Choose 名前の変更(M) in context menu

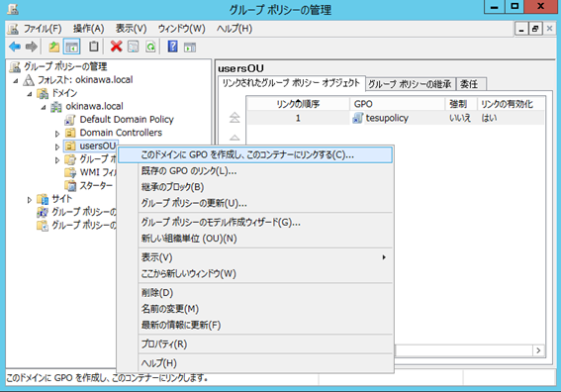point(255,309)
